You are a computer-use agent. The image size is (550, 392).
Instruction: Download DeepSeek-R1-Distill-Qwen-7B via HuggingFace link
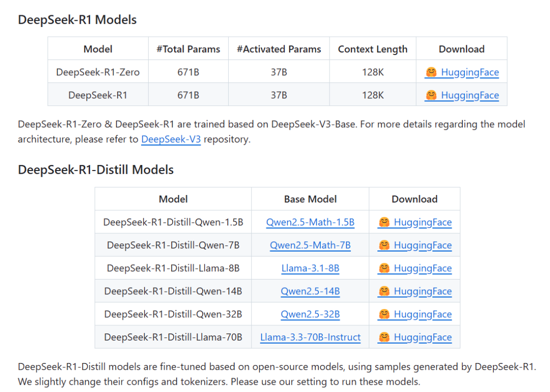415,245
